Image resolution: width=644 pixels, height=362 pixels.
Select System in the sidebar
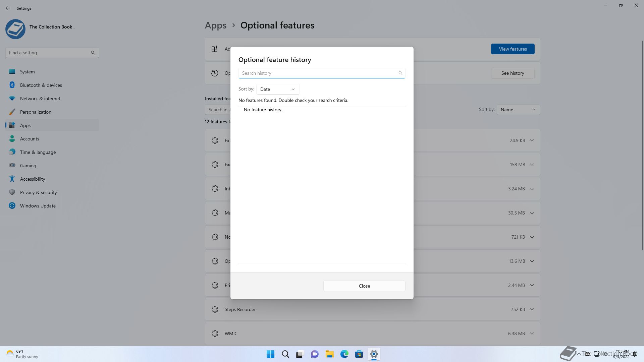tap(27, 72)
